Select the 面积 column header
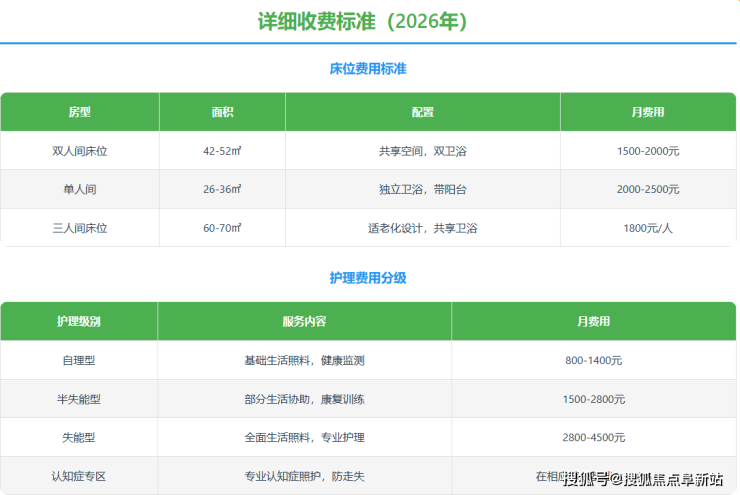The width and height of the screenshot is (740, 495). [222, 112]
